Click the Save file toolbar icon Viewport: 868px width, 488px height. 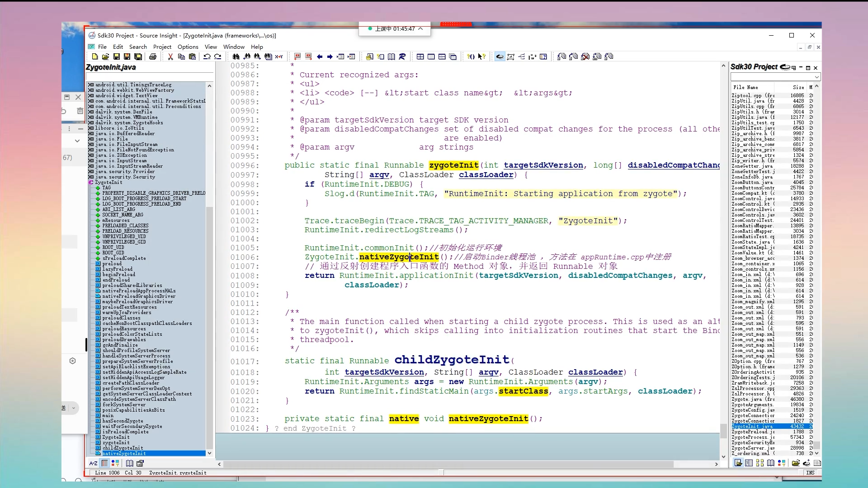(x=116, y=56)
